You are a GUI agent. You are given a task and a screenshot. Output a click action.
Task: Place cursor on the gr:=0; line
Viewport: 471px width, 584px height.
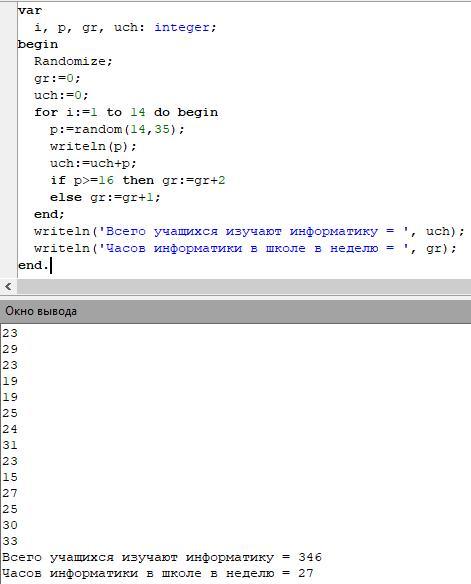click(57, 78)
